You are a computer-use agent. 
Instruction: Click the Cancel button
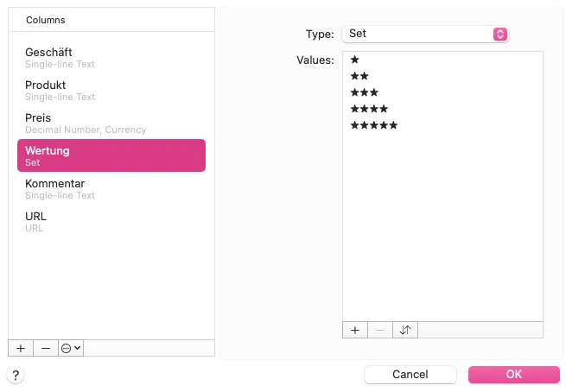pyautogui.click(x=410, y=375)
